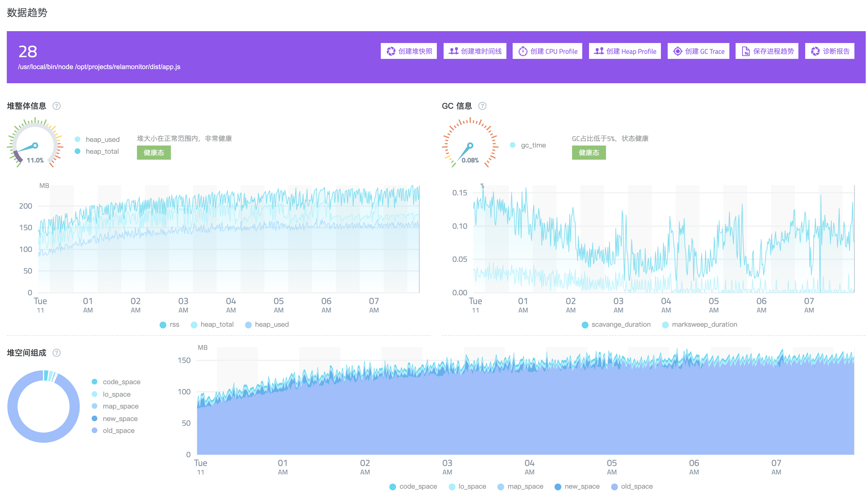Start 创建 CPU Profile

(547, 51)
